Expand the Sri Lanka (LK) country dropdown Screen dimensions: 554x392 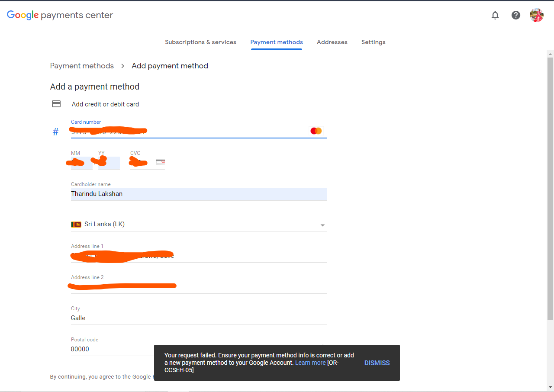pyautogui.click(x=199, y=224)
